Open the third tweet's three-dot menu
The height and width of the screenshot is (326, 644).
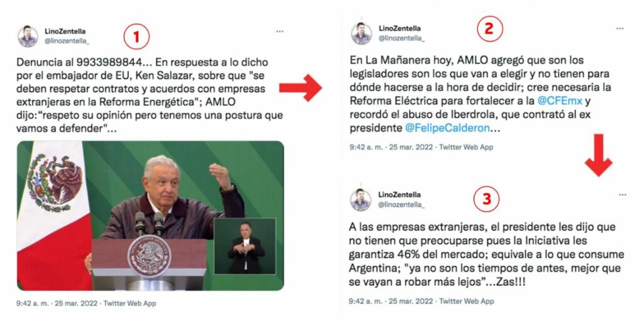click(x=623, y=195)
